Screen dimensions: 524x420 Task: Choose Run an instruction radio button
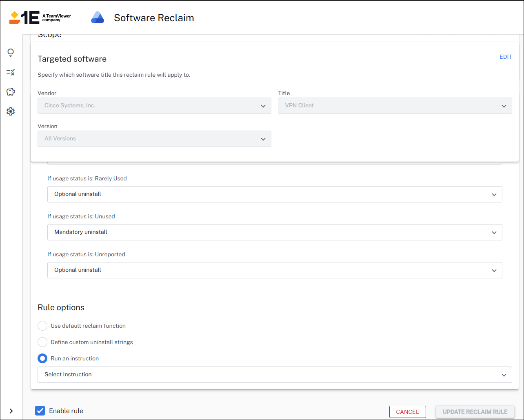[42, 358]
